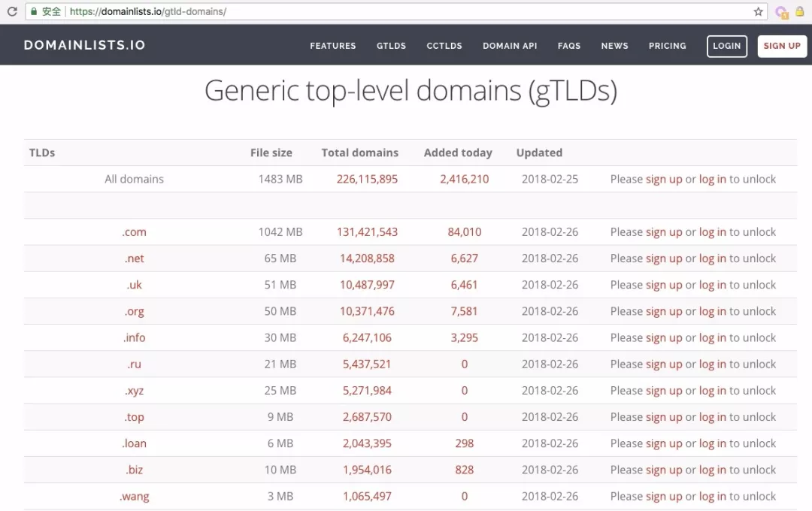Open the browser extension icon beside the star

coord(781,12)
